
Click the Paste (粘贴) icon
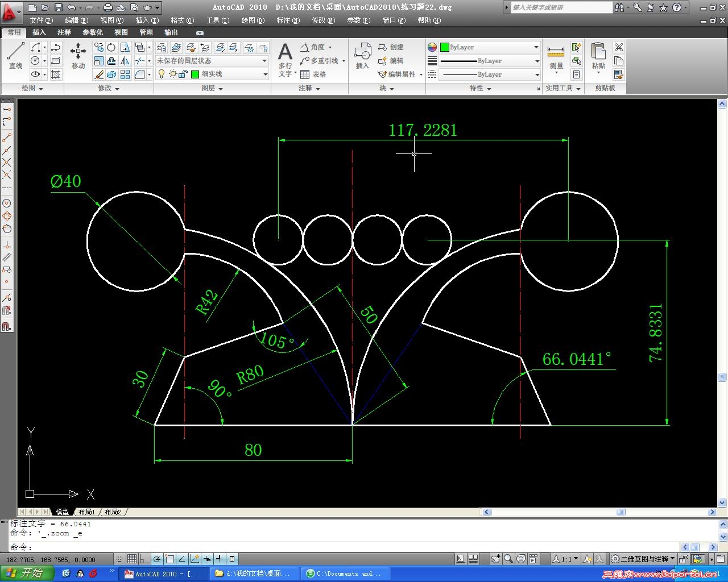click(x=598, y=57)
